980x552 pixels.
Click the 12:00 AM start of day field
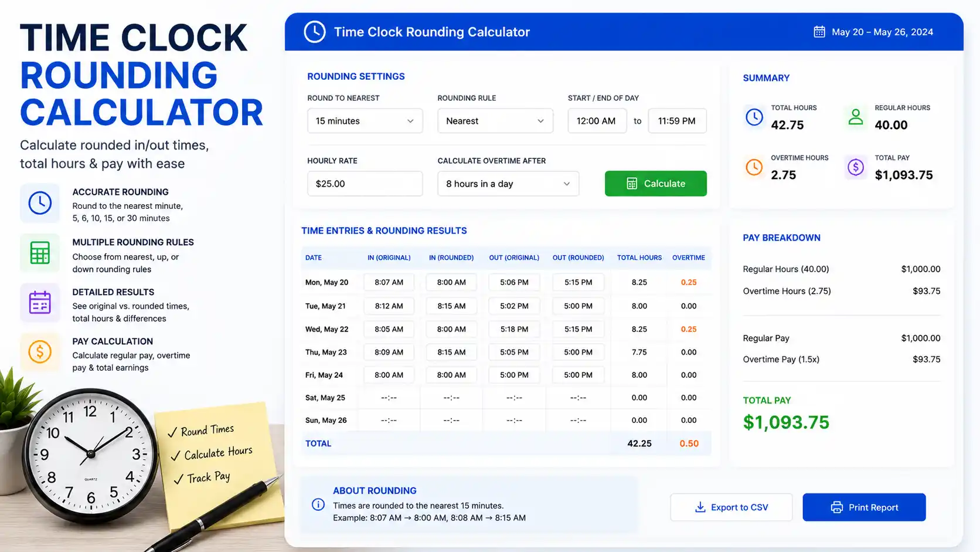click(597, 121)
